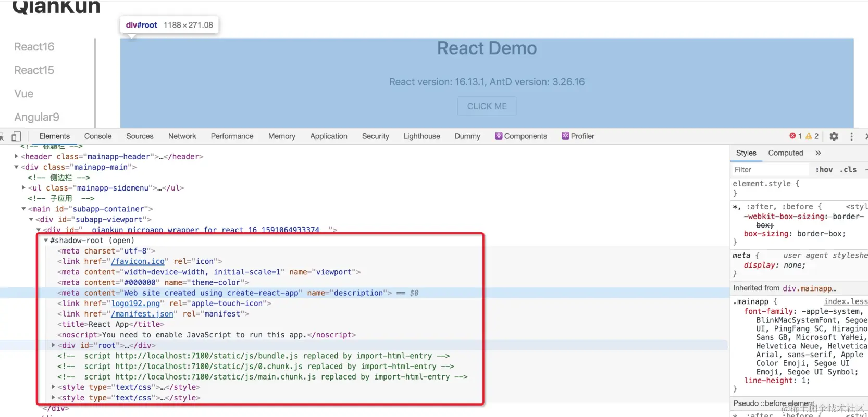Open the index.less source link
Screen dimensions: 868x417
[846, 301]
